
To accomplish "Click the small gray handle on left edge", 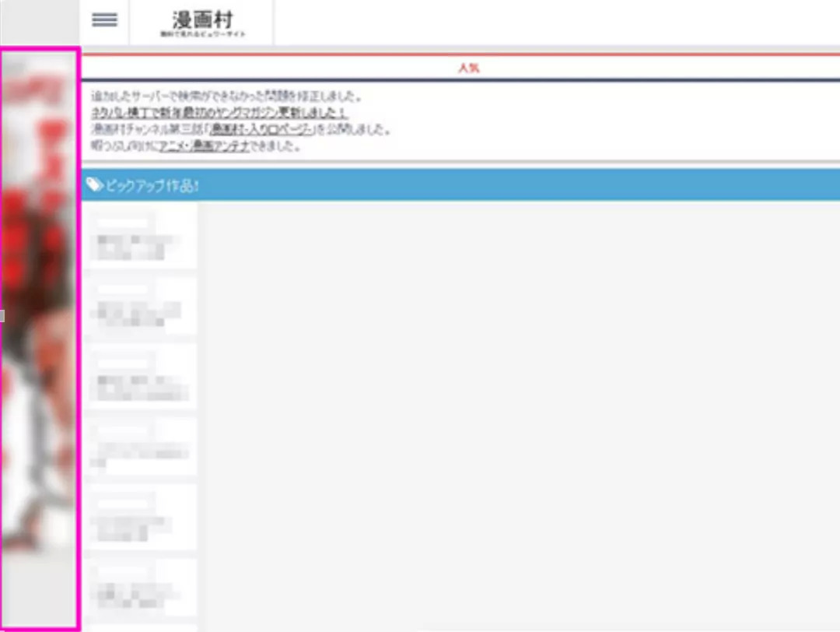I will pyautogui.click(x=2, y=316).
